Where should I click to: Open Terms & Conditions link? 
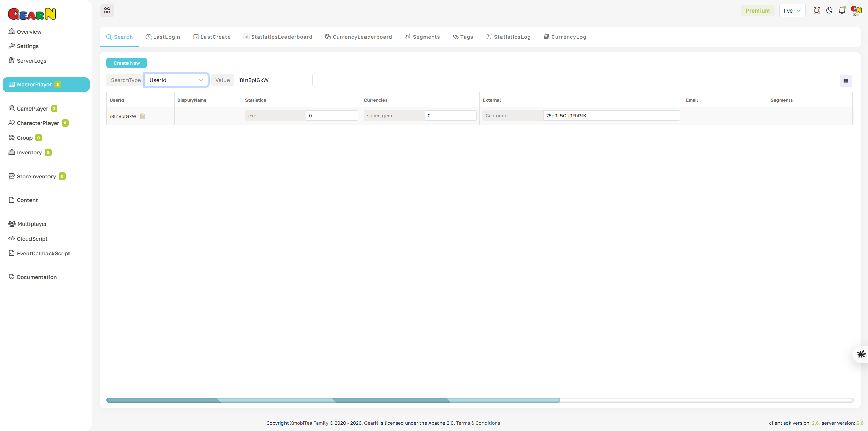coord(478,423)
